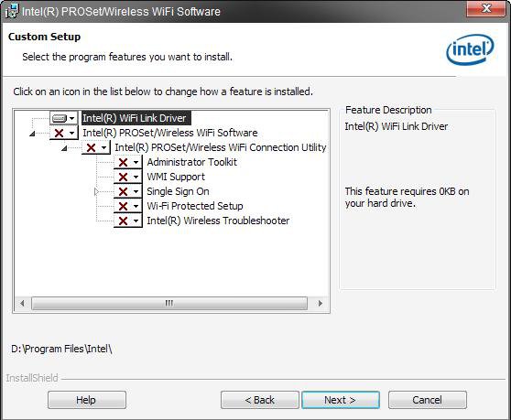Image resolution: width=511 pixels, height=420 pixels.
Task: Close the installer window
Action: (485, 8)
